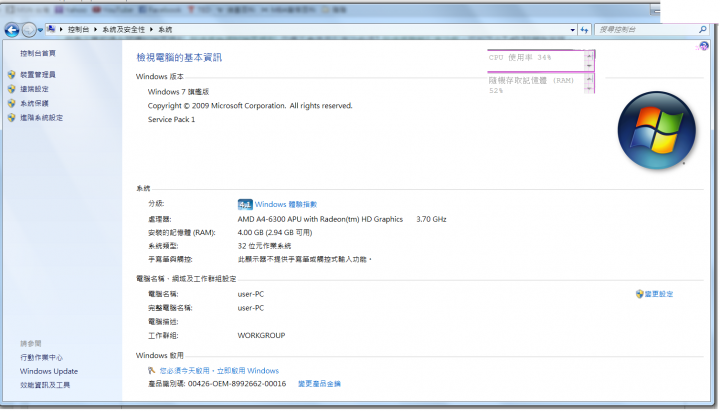Screen dimensions: 720x411
Task: Open Windows Update in sidebar
Action: (49, 371)
